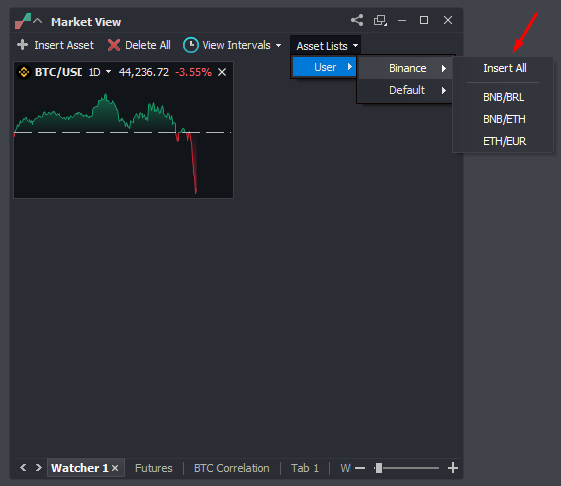Open the Asset Lists dropdown
This screenshot has height=486, width=561.
(326, 46)
